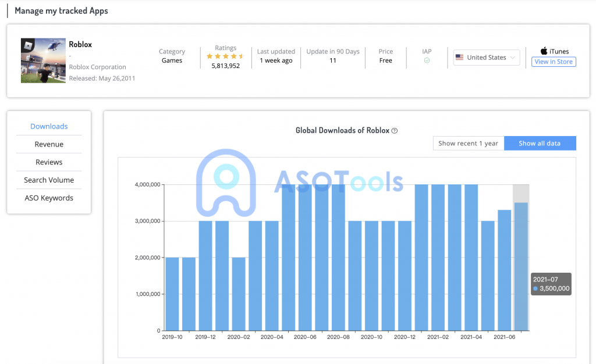Image resolution: width=596 pixels, height=364 pixels.
Task: Click the Last updated 1 week ago value
Action: 276,60
